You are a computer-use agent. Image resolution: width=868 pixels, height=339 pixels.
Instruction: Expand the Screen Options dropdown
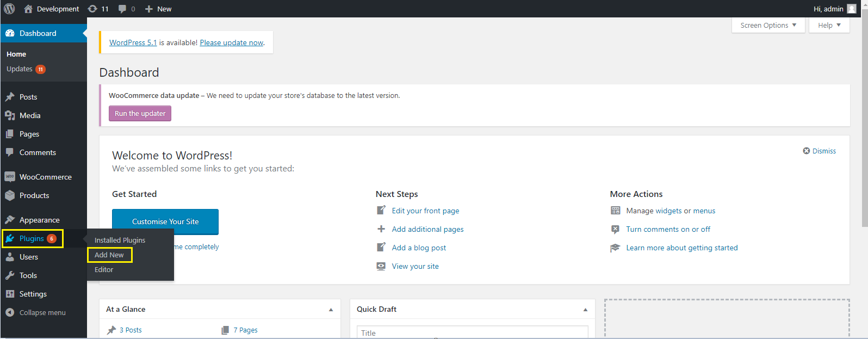pos(768,25)
